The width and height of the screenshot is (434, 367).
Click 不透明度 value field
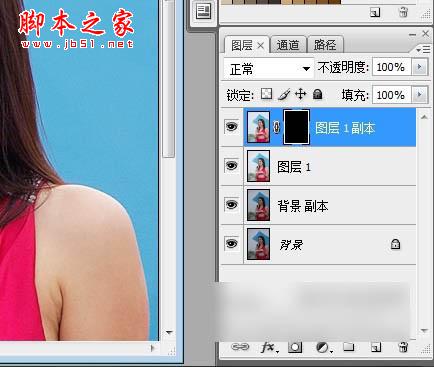(x=392, y=67)
